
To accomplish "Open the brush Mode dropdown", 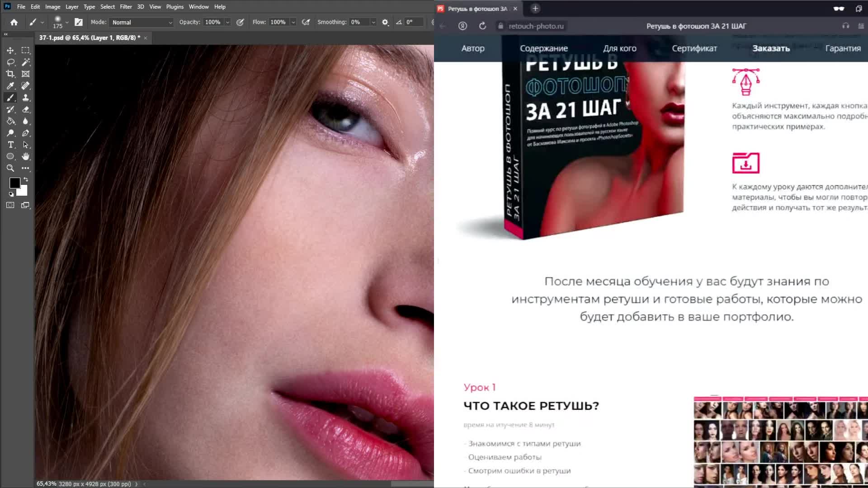I will tap(142, 22).
